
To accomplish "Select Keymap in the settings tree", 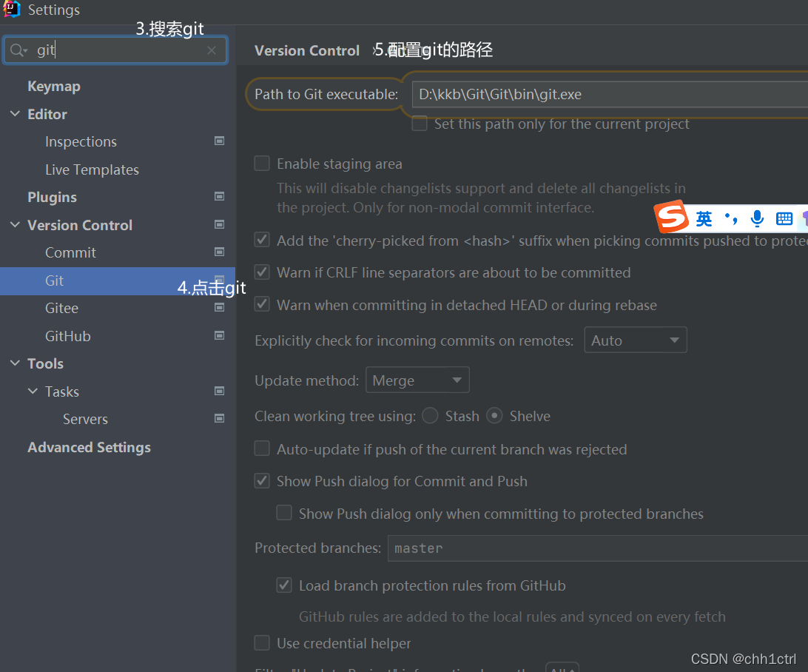I will click(54, 86).
